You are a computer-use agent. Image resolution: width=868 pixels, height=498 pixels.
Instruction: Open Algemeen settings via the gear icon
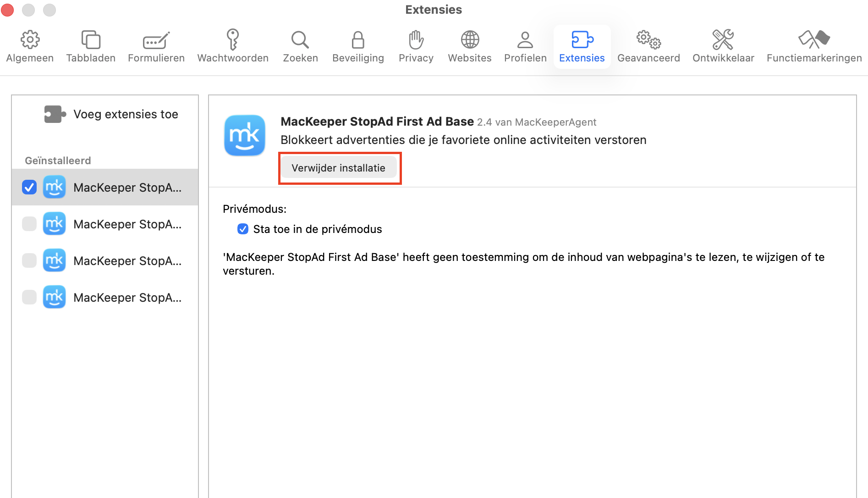pos(30,45)
